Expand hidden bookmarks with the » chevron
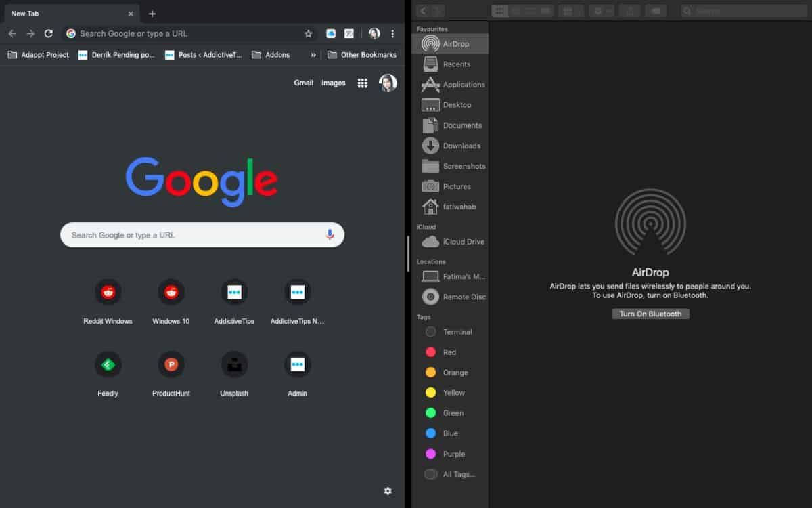Image resolution: width=812 pixels, height=508 pixels. 313,55
